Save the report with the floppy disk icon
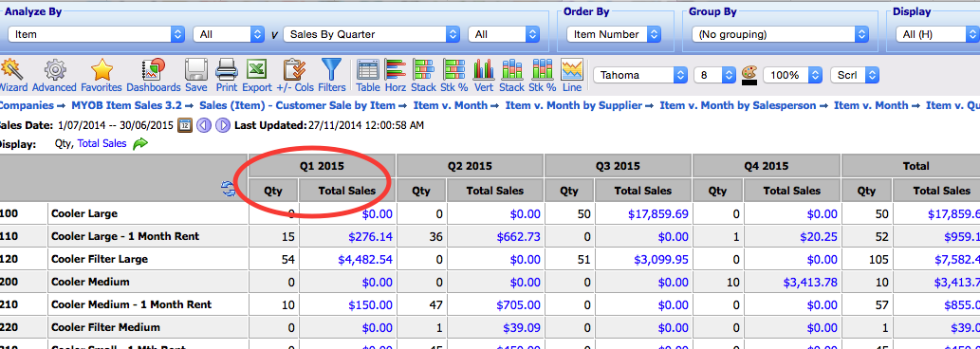Image resolution: width=980 pixels, height=349 pixels. [196, 76]
